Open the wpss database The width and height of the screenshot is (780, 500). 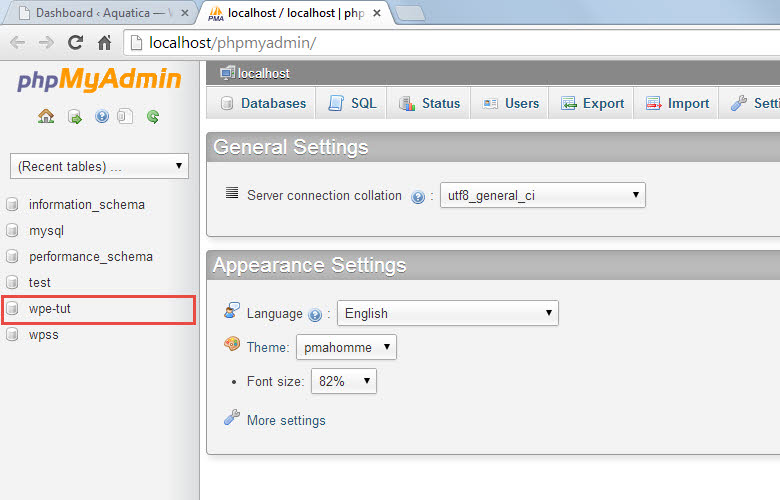[44, 334]
